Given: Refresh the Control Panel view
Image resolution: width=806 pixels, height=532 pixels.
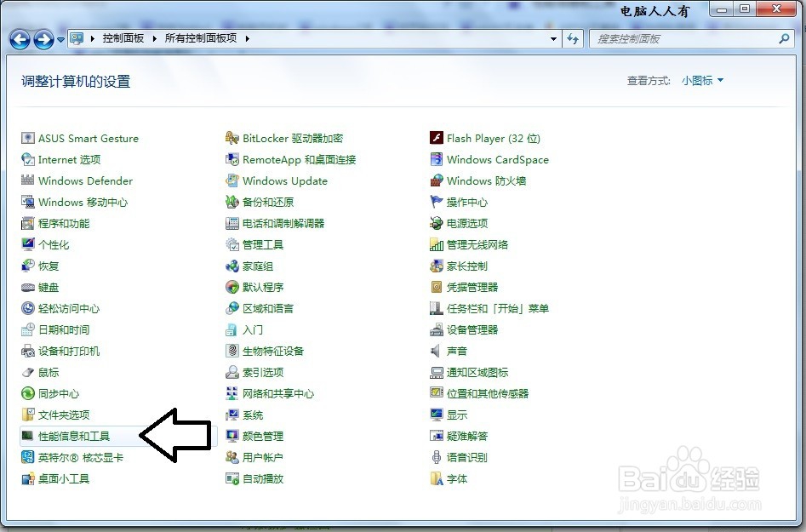Looking at the screenshot, I should [x=573, y=38].
